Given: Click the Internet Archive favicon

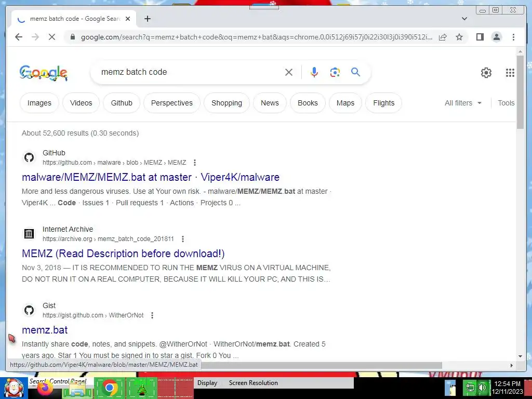Looking at the screenshot, I should coord(29,234).
